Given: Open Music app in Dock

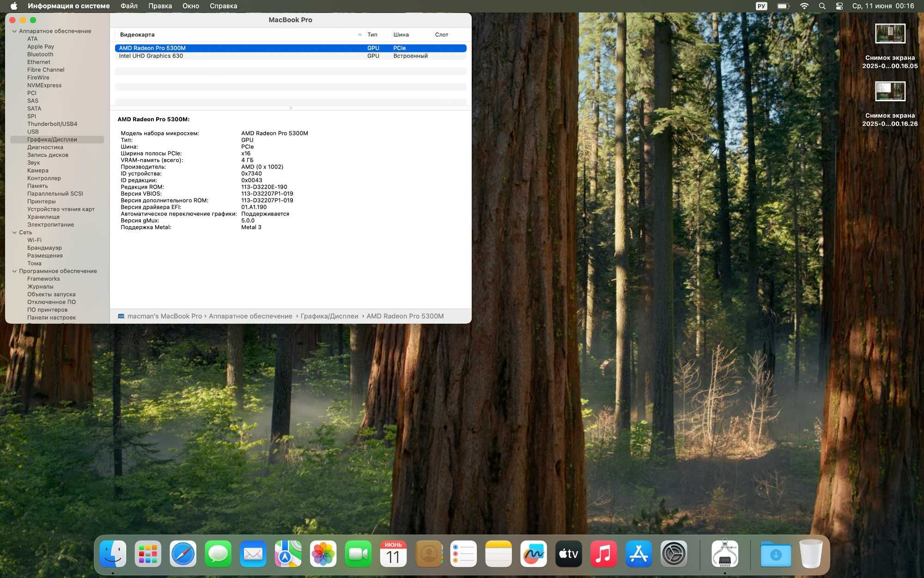Looking at the screenshot, I should [x=604, y=553].
